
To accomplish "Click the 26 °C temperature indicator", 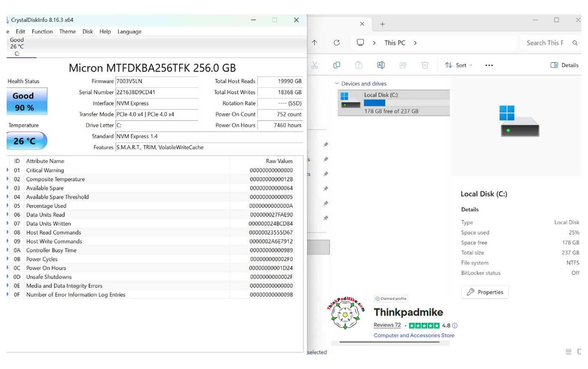I will (x=27, y=141).
